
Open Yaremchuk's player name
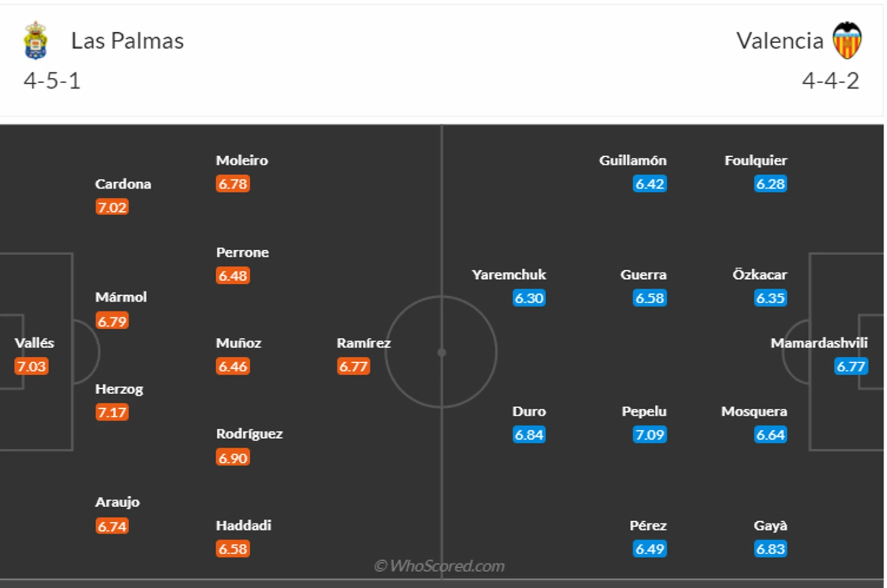[509, 275]
